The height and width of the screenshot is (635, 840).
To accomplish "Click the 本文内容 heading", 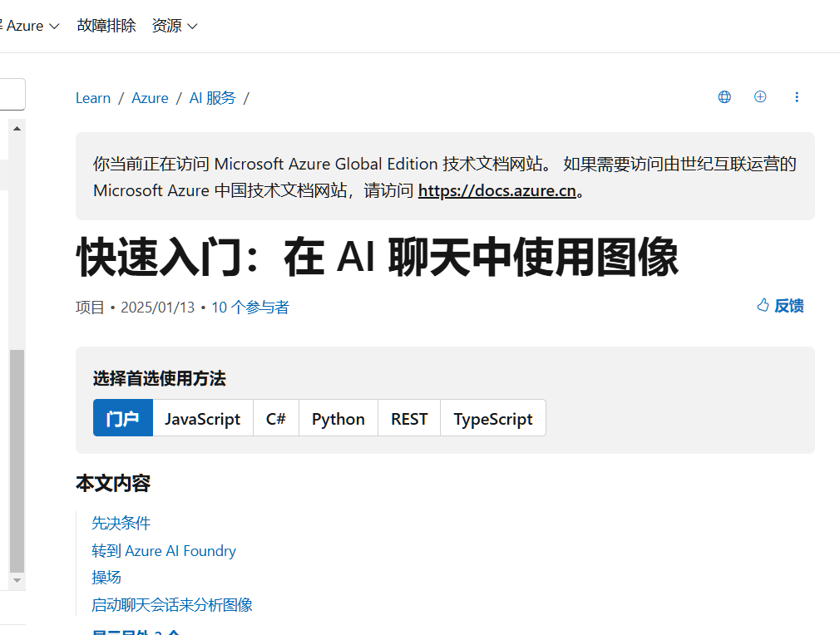I will click(113, 484).
